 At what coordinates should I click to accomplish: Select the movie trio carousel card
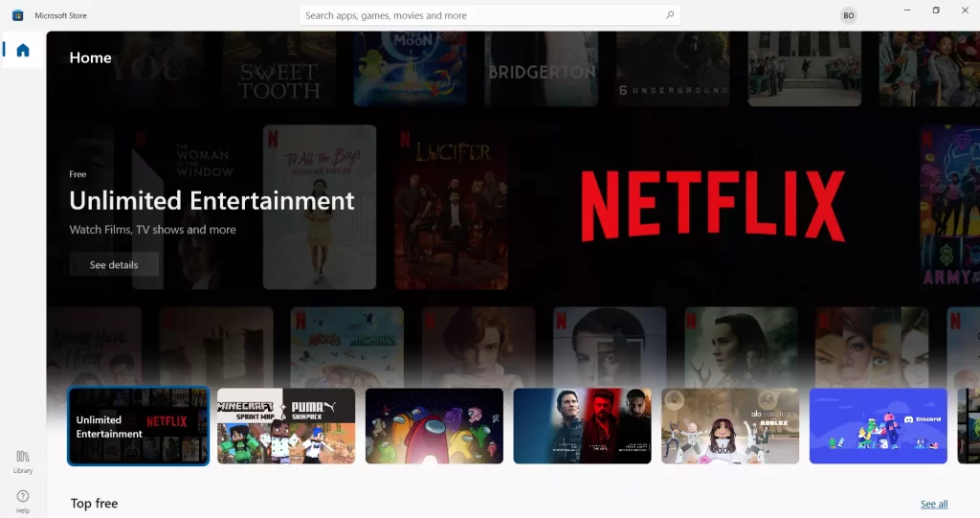[583, 426]
